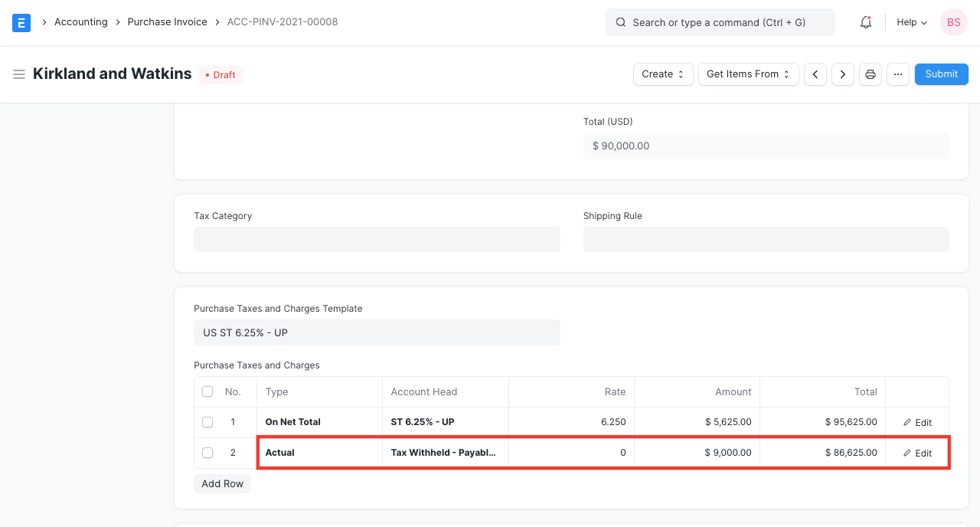The width and height of the screenshot is (980, 527).
Task: Check the select-all checkbox in the taxes table header
Action: coord(207,391)
